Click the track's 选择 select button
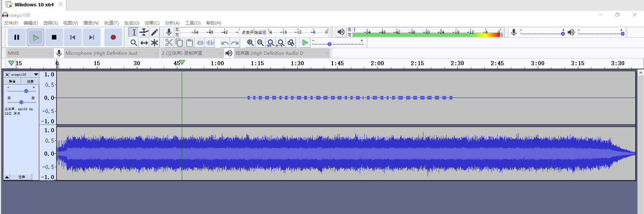This screenshot has height=214, width=644. click(x=22, y=177)
